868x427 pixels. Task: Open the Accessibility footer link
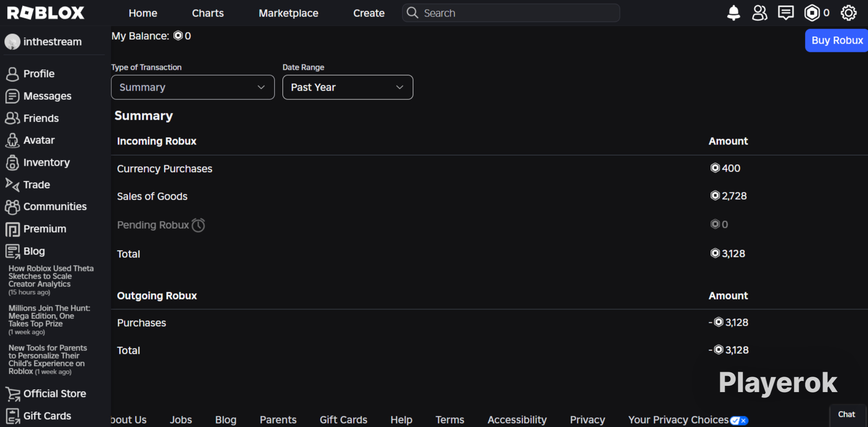(517, 420)
